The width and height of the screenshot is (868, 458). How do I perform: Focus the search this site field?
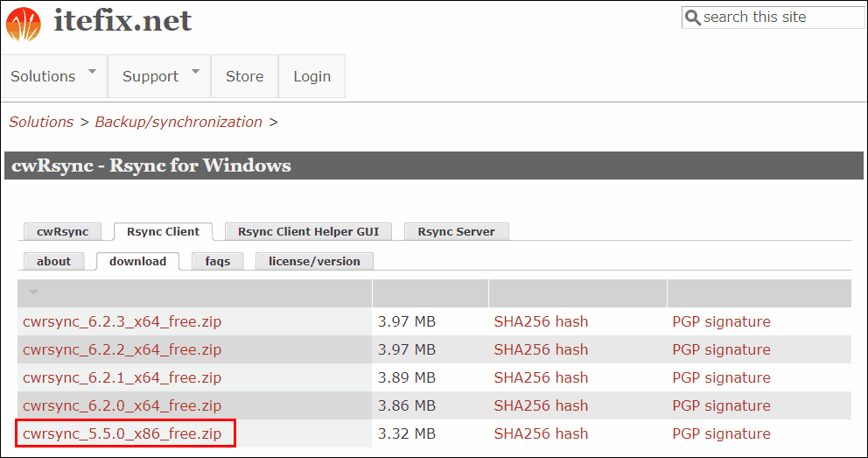point(773,18)
